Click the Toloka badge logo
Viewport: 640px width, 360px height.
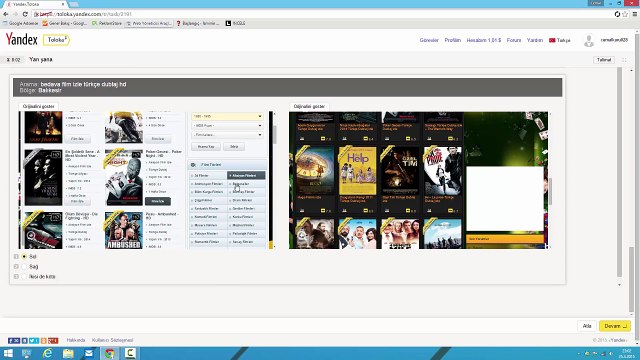click(56, 40)
